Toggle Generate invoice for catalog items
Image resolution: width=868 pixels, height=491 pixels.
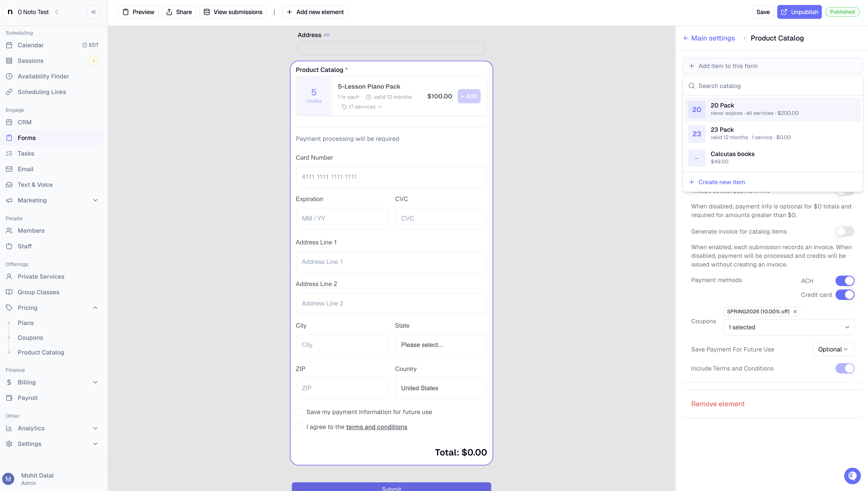(x=845, y=232)
